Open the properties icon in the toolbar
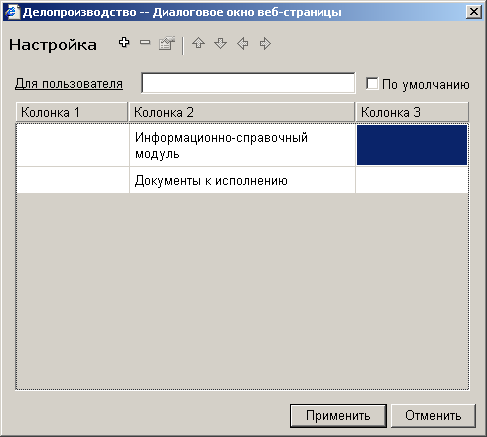The width and height of the screenshot is (487, 437). 167,43
